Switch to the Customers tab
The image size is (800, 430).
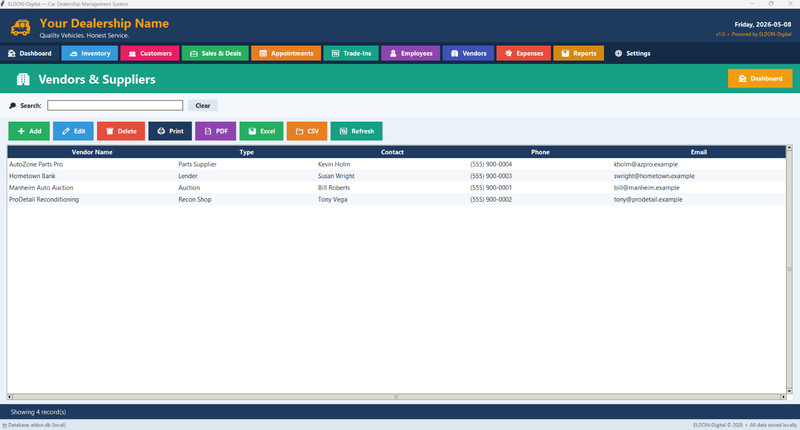(x=150, y=54)
